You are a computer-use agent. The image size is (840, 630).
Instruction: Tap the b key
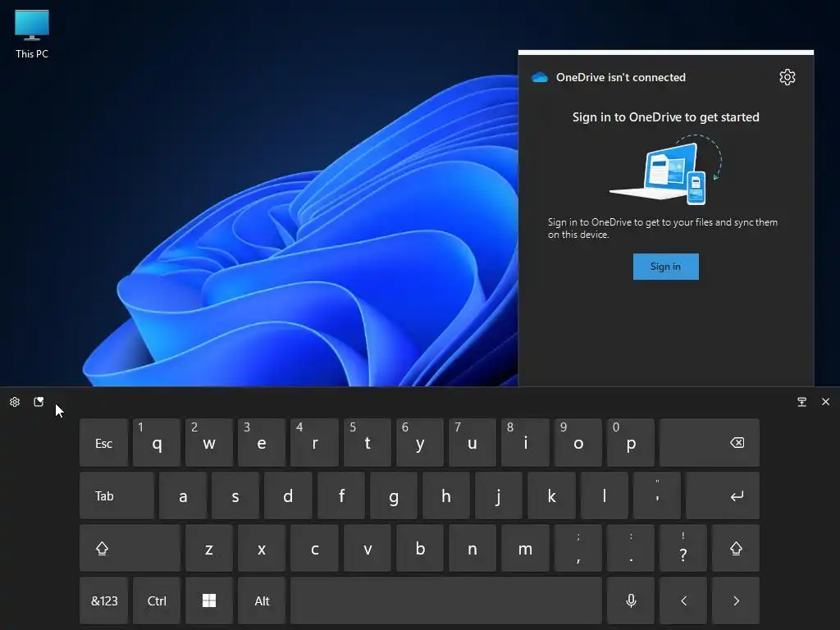pyautogui.click(x=419, y=548)
